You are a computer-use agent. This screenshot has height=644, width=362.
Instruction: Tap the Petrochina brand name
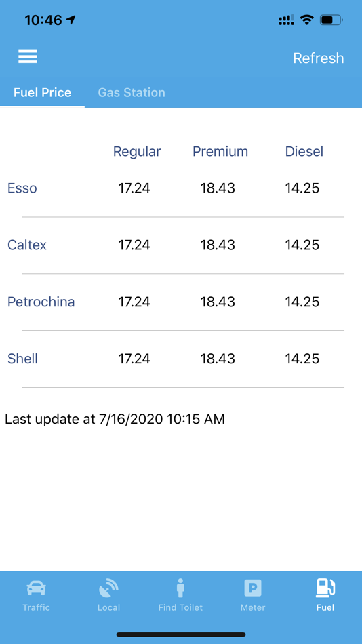41,302
